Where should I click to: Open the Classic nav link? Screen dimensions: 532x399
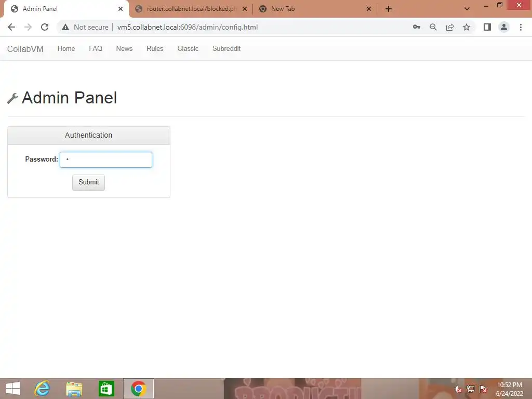point(188,48)
